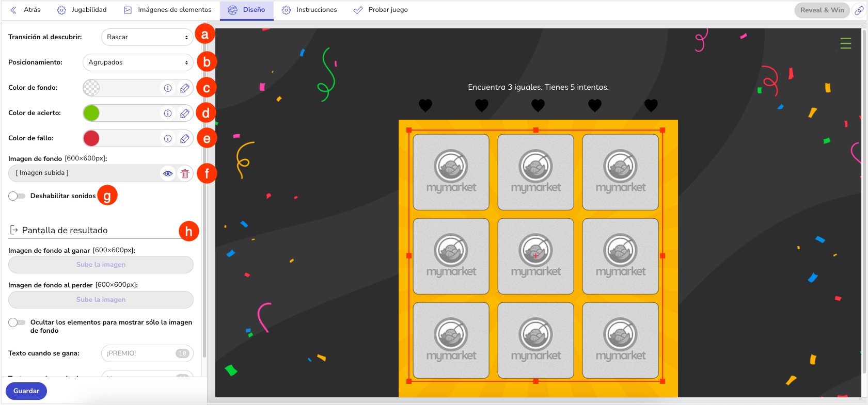The height and width of the screenshot is (405, 868).
Task: Click the eyedropper icon for Color de fallo
Action: click(x=184, y=138)
